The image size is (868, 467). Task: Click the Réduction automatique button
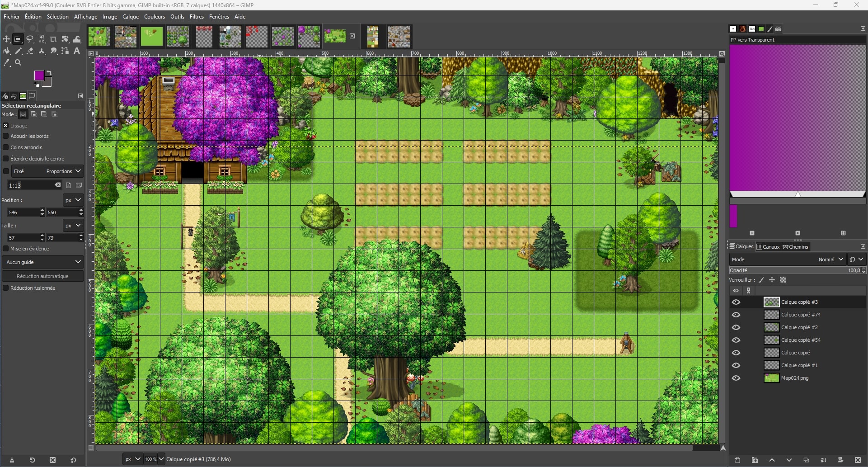coord(43,276)
